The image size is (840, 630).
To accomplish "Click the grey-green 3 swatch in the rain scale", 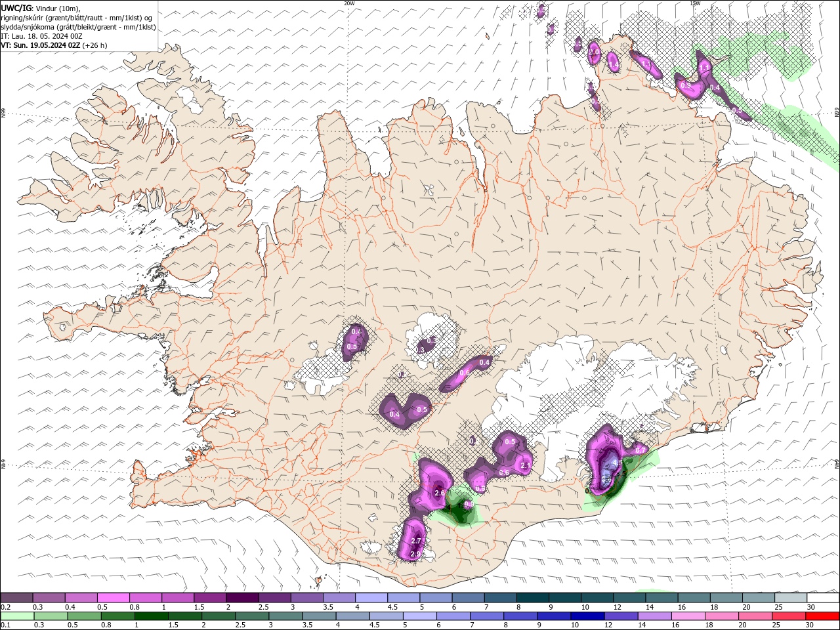I will tap(285, 616).
